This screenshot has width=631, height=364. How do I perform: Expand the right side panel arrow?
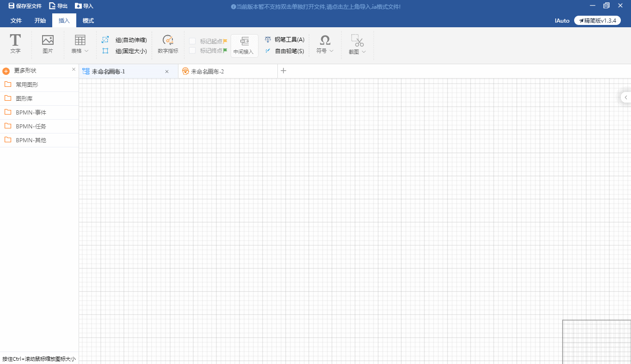pyautogui.click(x=626, y=97)
